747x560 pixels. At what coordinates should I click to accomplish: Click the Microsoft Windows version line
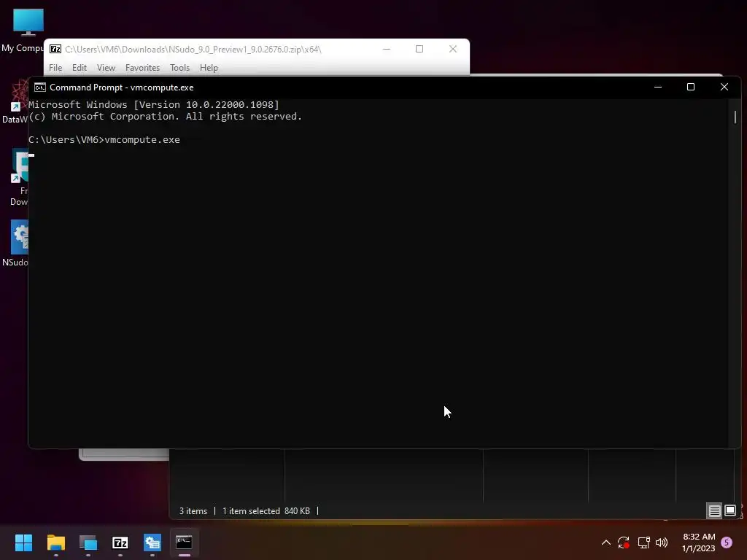pyautogui.click(x=153, y=105)
